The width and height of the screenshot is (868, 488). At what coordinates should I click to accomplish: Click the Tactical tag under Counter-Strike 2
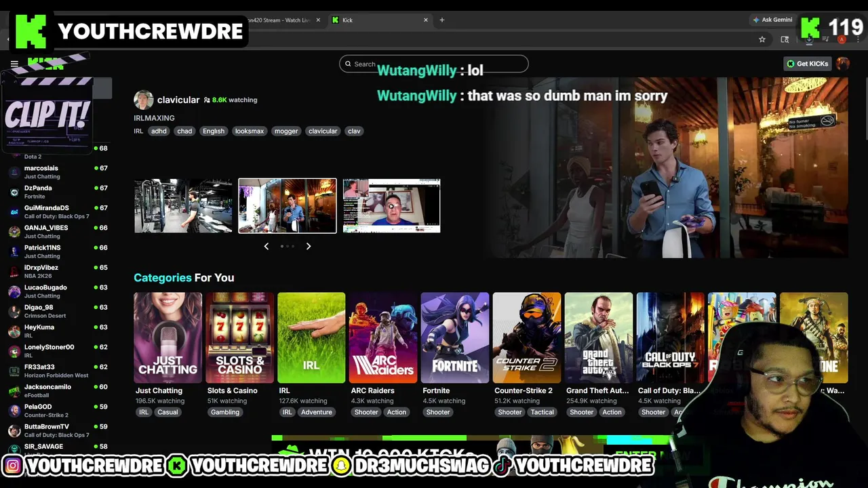tap(542, 412)
